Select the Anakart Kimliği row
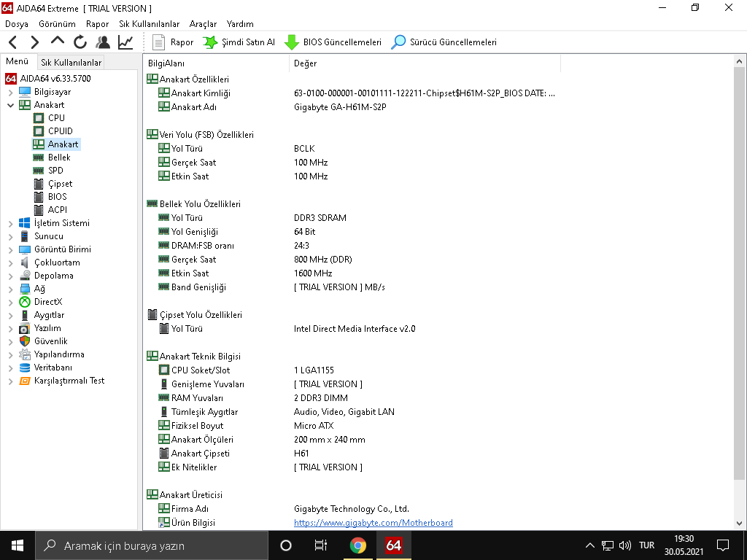 (352, 93)
